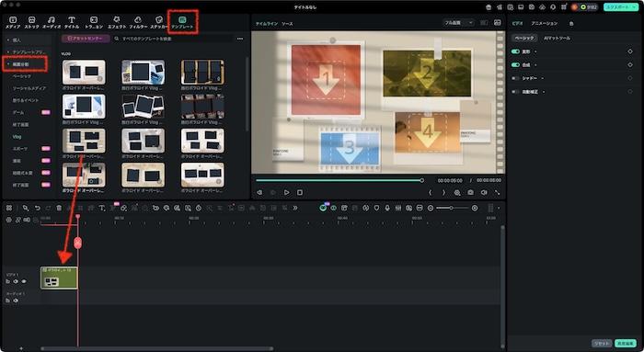Expand the 個人 tree item
Screen dimensions: 644x352
pos(8,40)
